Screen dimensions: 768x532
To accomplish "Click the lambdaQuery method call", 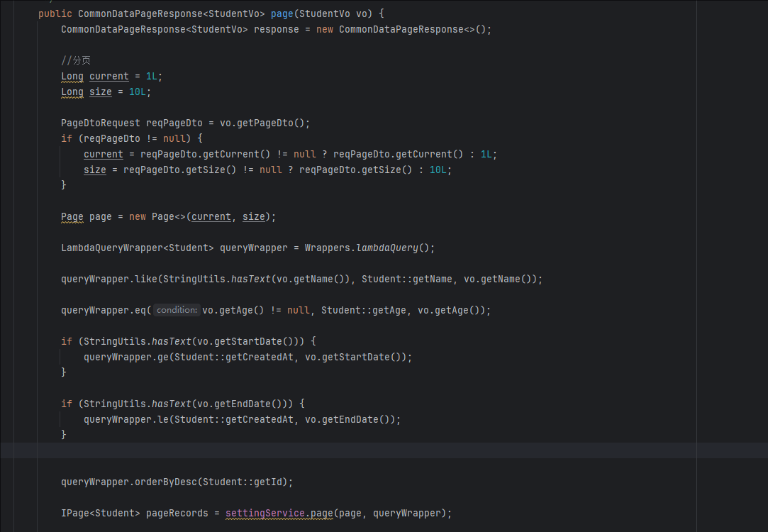I will 386,248.
